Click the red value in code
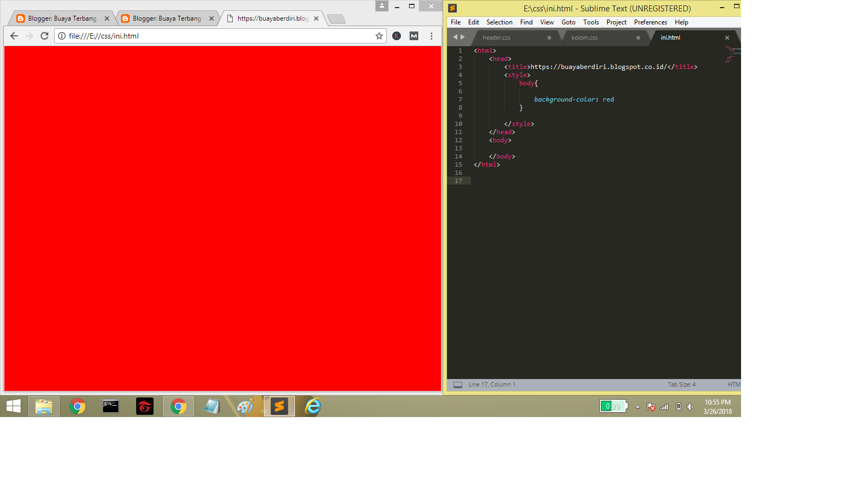Screen dimensions: 868x486 point(608,99)
